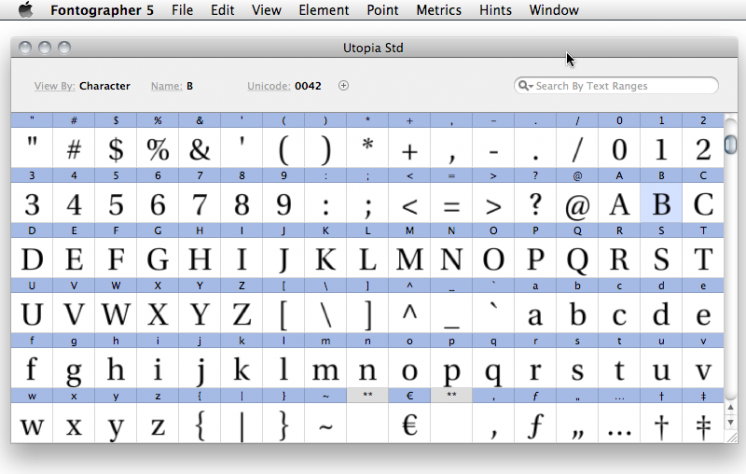Select the florin glyph cell
Image resolution: width=746 pixels, height=474 pixels.
click(x=535, y=423)
